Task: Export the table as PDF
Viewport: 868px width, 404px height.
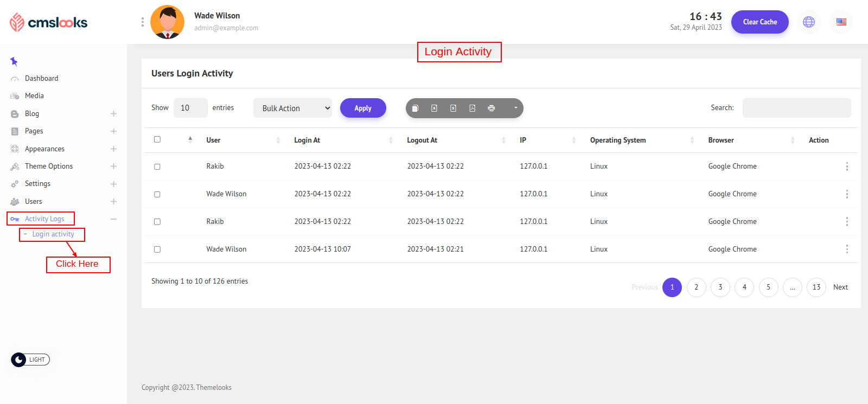Action: pos(472,108)
